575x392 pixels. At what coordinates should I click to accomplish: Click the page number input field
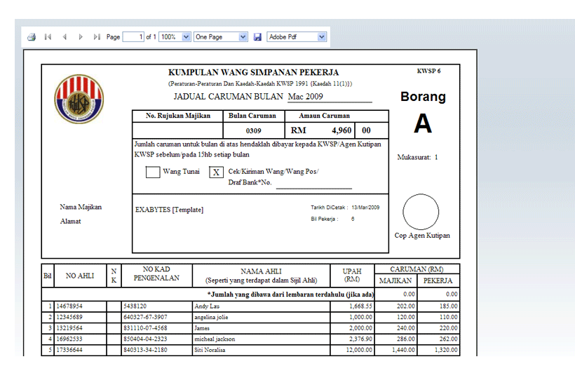[x=133, y=36]
